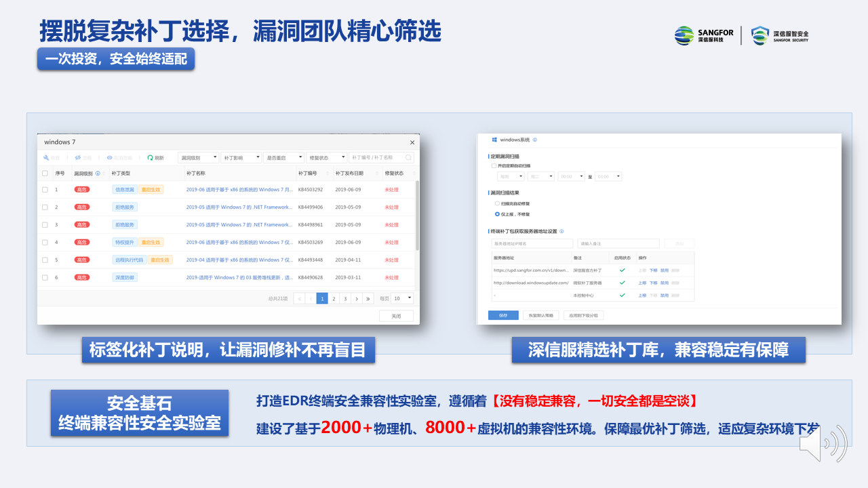The height and width of the screenshot is (488, 868).
Task: Select the 扫描完自动修复 radio option
Action: pyautogui.click(x=497, y=203)
